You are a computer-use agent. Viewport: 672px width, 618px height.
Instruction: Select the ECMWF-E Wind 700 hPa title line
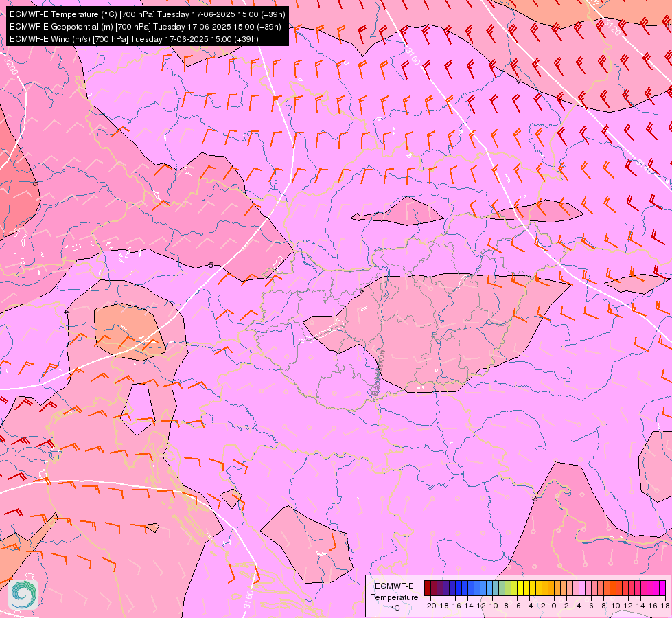(x=134, y=39)
